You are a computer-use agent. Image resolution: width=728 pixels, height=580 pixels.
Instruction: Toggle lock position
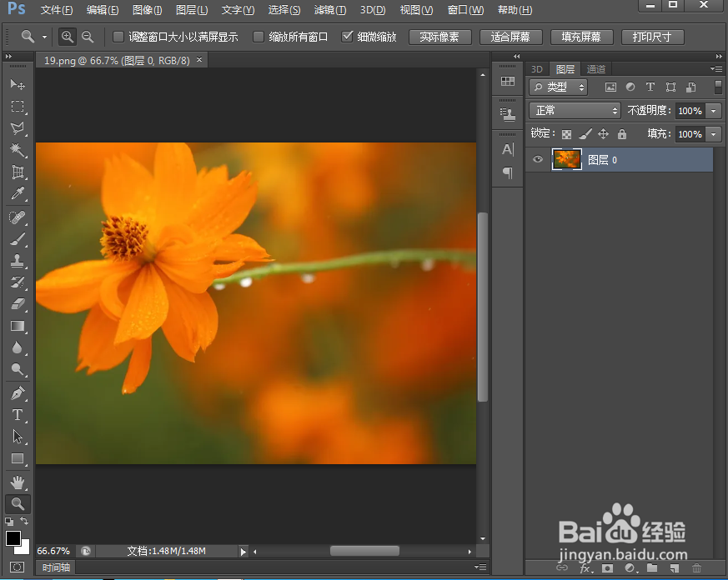click(603, 134)
